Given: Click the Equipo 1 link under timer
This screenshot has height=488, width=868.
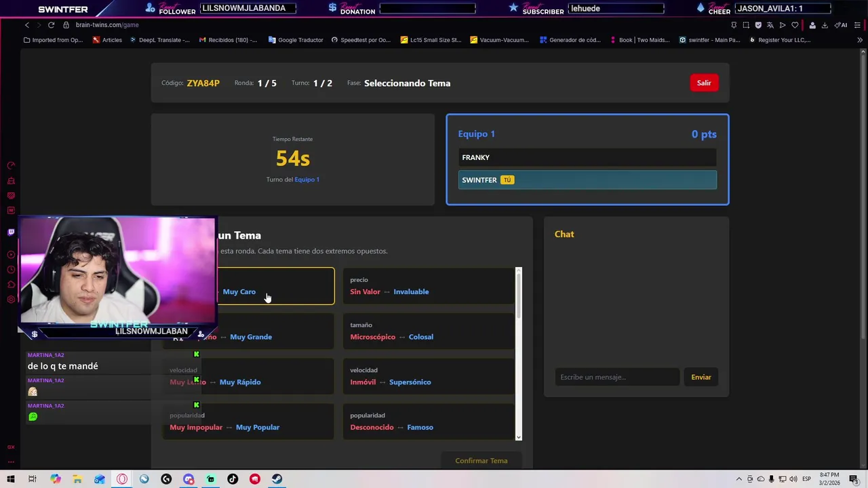Looking at the screenshot, I should pos(307,180).
